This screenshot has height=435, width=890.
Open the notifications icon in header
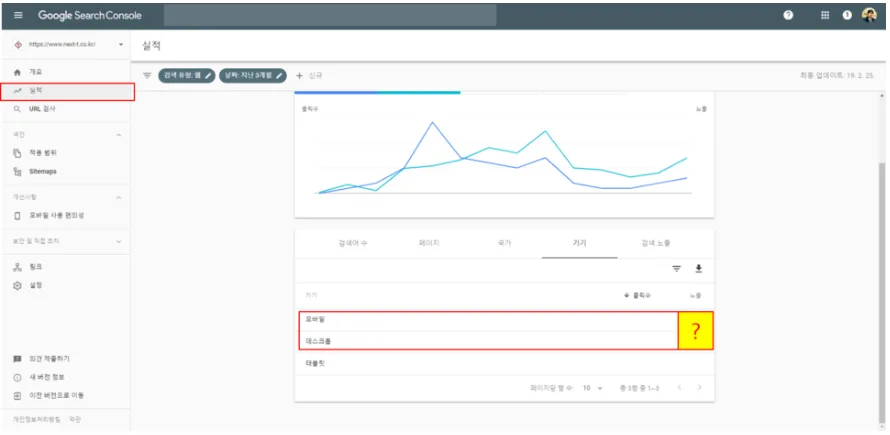click(x=847, y=16)
